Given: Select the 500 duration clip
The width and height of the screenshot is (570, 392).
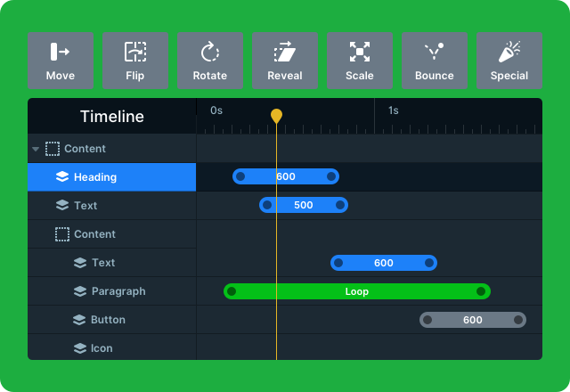Looking at the screenshot, I should click(304, 205).
